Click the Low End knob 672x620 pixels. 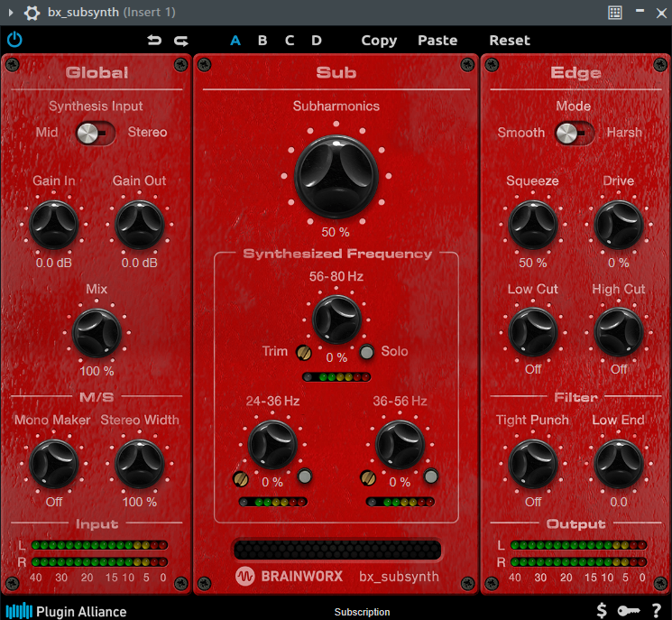[619, 464]
